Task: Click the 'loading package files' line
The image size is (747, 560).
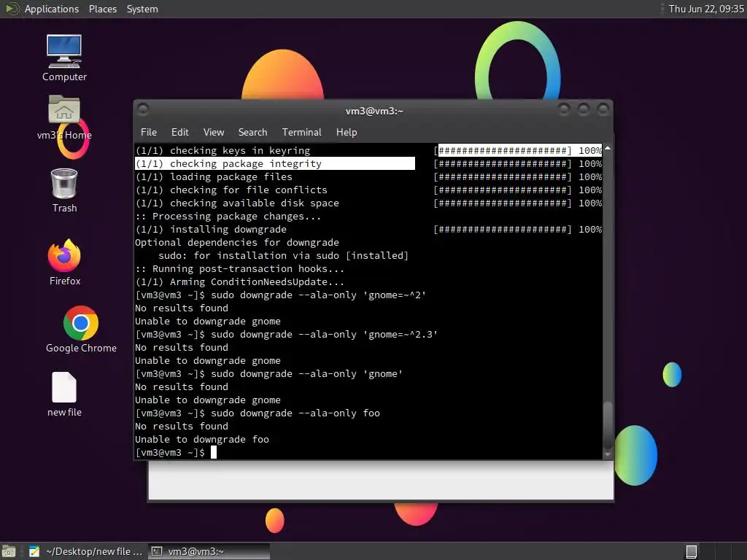Action: click(214, 176)
